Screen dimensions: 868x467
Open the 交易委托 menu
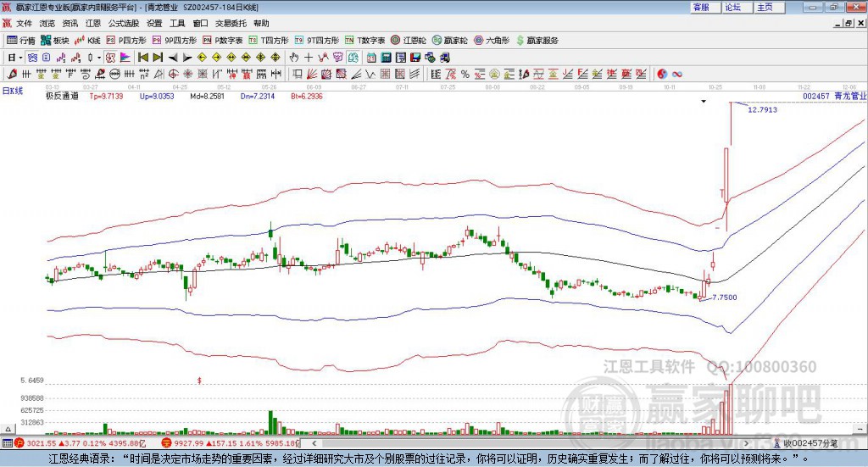231,24
